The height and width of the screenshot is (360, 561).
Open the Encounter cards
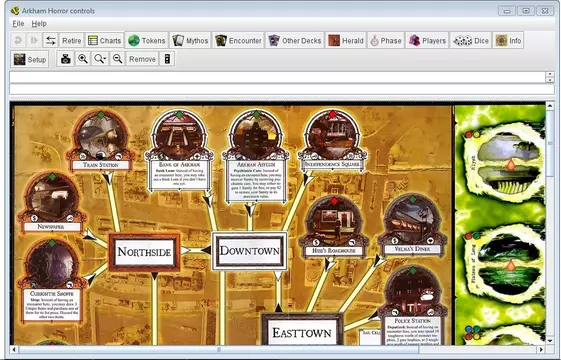(x=238, y=40)
